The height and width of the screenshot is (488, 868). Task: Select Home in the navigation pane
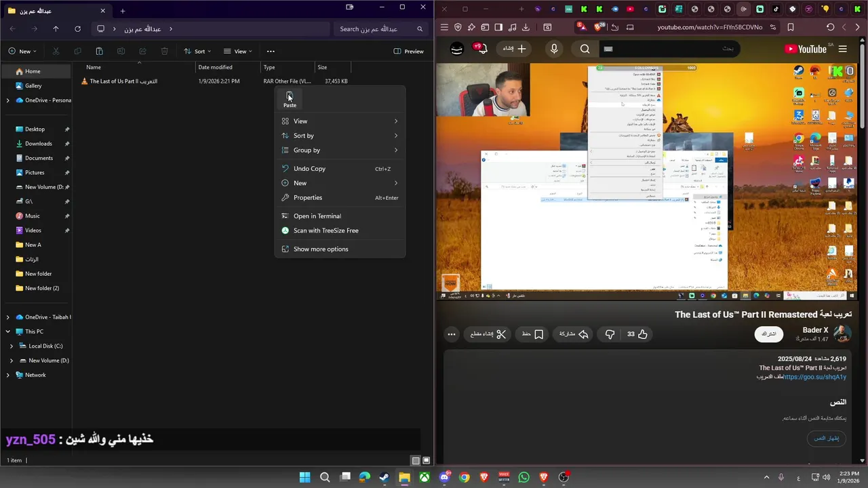[x=37, y=71]
